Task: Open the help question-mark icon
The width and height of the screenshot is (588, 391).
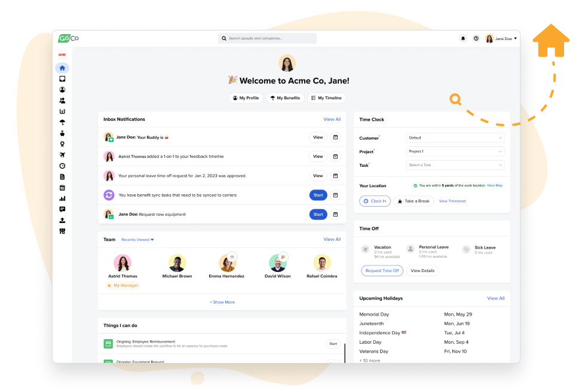Action: click(476, 38)
